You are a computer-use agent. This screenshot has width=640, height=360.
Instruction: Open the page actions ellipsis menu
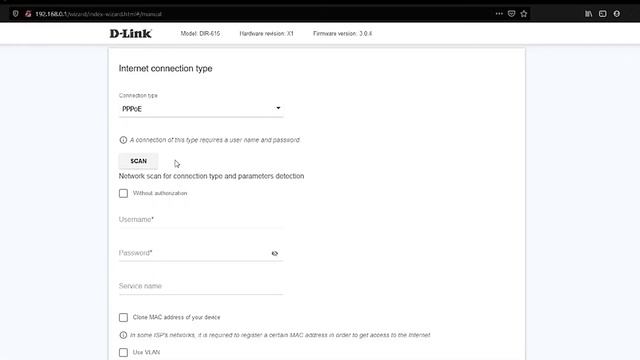click(x=499, y=14)
